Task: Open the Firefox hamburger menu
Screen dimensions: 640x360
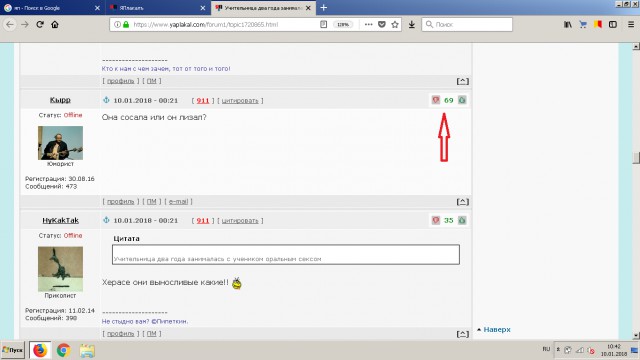Action: coord(631,24)
